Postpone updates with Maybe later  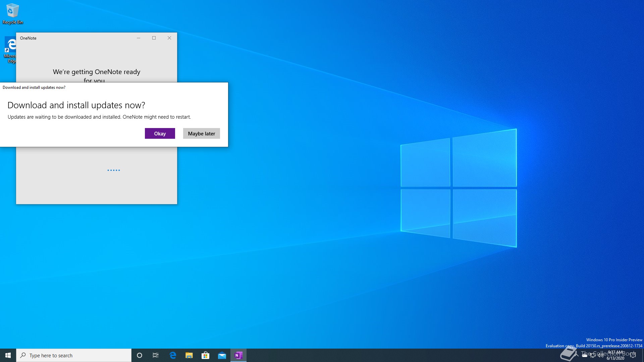coord(201,133)
